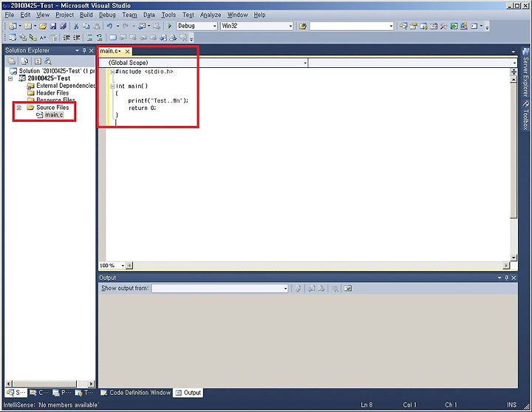
Task: Click the Find in Files icon
Action: pyautogui.click(x=303, y=26)
